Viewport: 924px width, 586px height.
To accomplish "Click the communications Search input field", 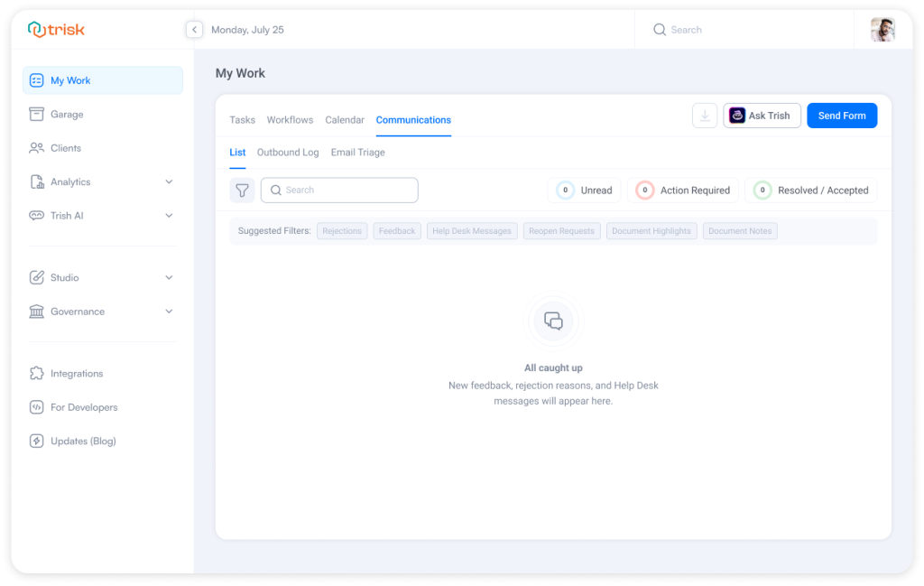I will point(338,190).
